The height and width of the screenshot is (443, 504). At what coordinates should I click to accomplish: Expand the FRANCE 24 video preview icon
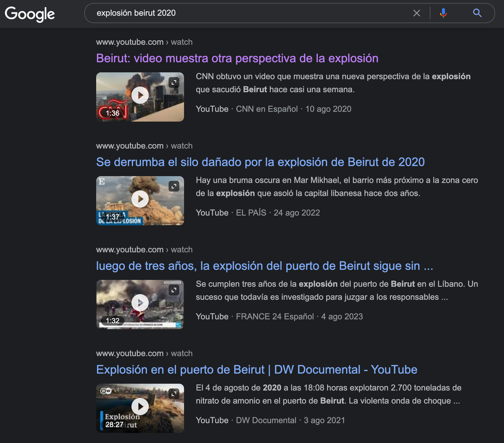pos(174,290)
